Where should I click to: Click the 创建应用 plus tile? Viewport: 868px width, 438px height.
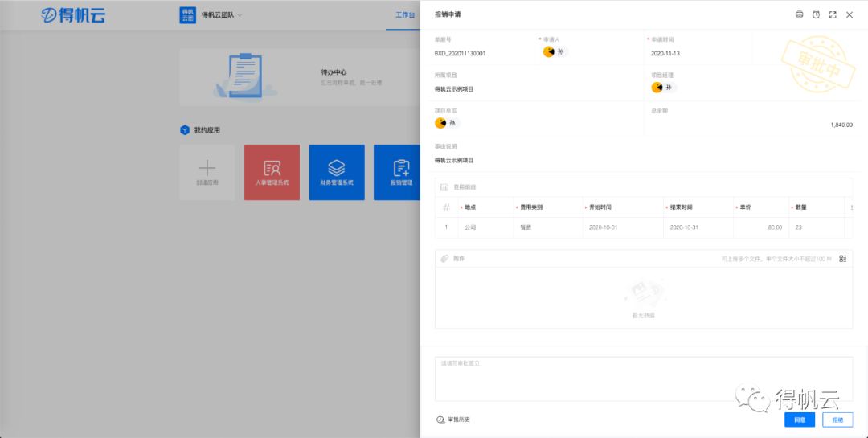(x=207, y=173)
